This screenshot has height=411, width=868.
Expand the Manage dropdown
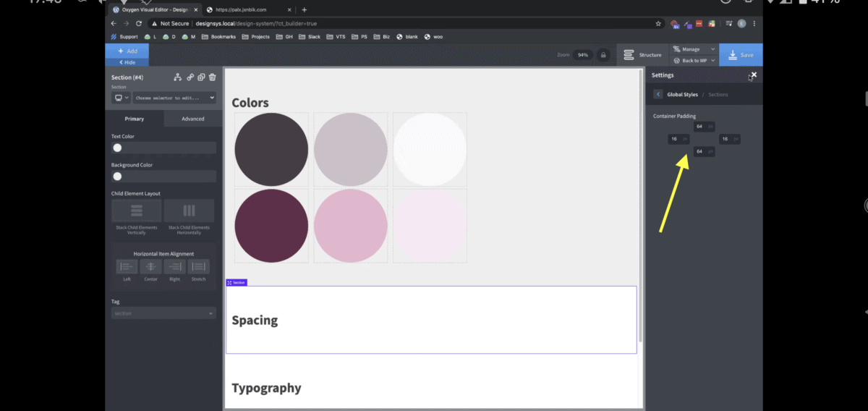click(x=694, y=49)
